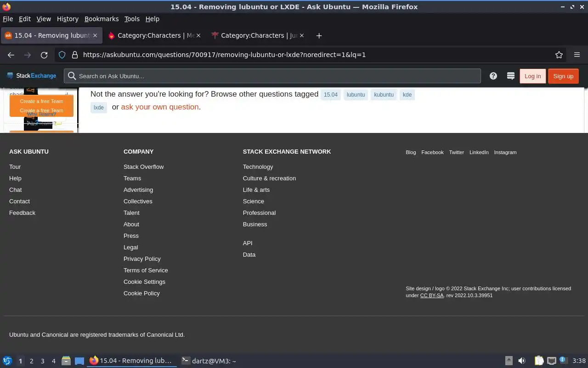Select the lubuntu tag
Image resolution: width=588 pixels, height=368 pixels.
pyautogui.click(x=356, y=95)
